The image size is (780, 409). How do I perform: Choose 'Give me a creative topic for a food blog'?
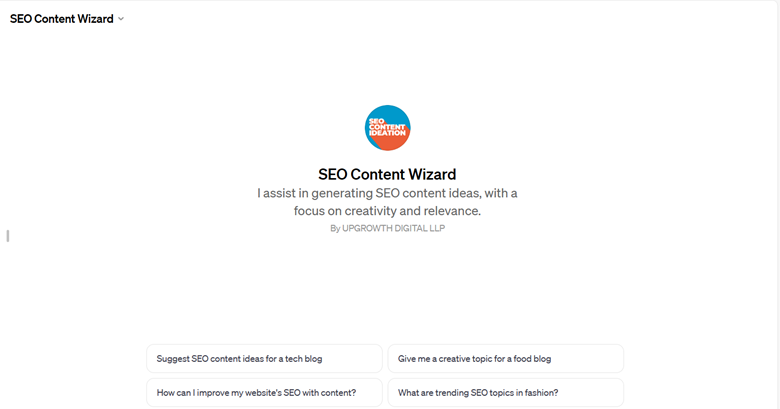click(505, 359)
